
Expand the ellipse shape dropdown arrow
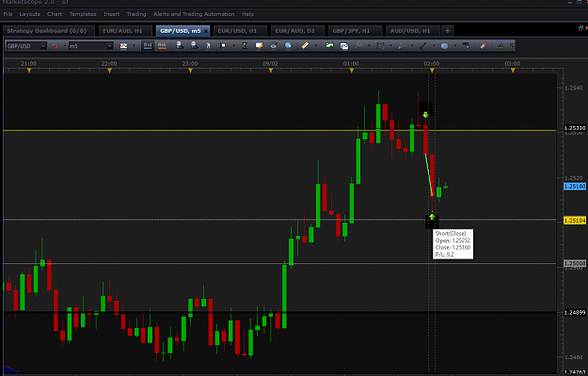pyautogui.click(x=455, y=45)
